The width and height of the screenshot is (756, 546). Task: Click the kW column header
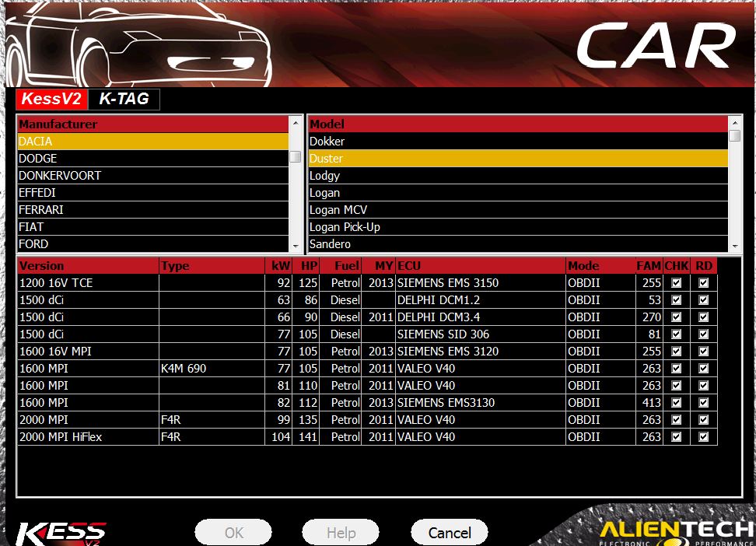coord(278,266)
